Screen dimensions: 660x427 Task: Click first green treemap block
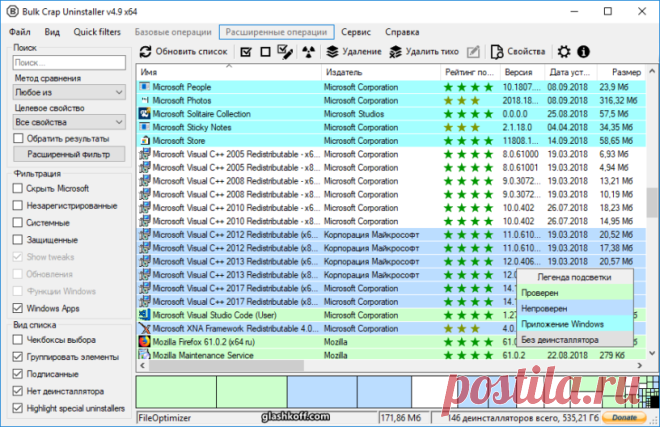click(x=176, y=392)
